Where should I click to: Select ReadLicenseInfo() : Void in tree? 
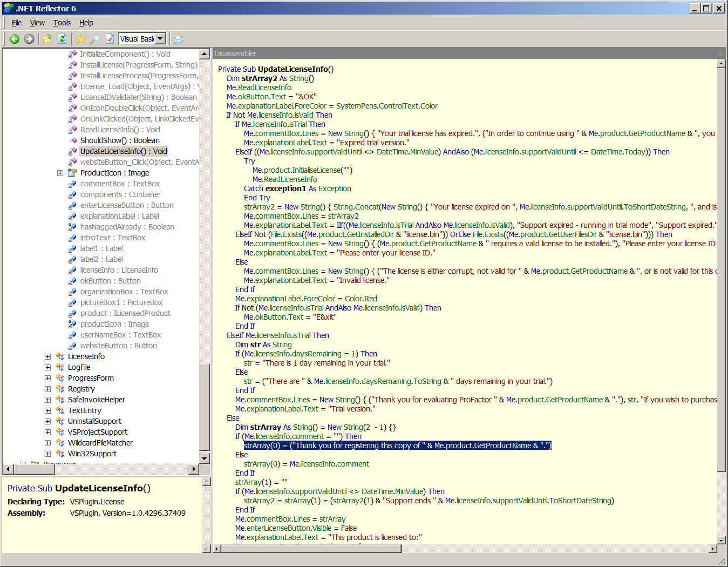click(x=120, y=130)
